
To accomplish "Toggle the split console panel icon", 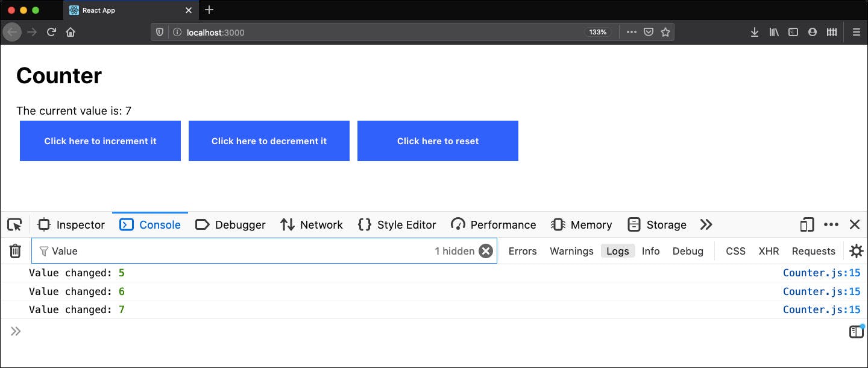I will (855, 331).
